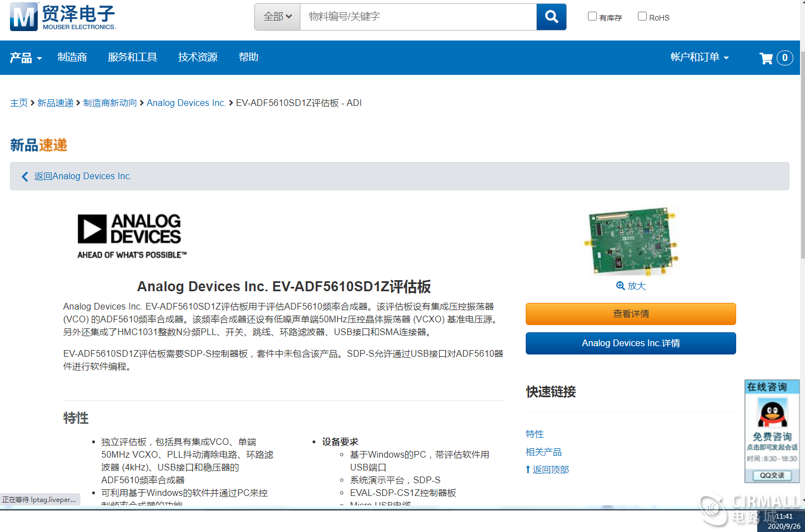
Task: Go to 主页 breadcrumb link
Action: click(x=19, y=103)
